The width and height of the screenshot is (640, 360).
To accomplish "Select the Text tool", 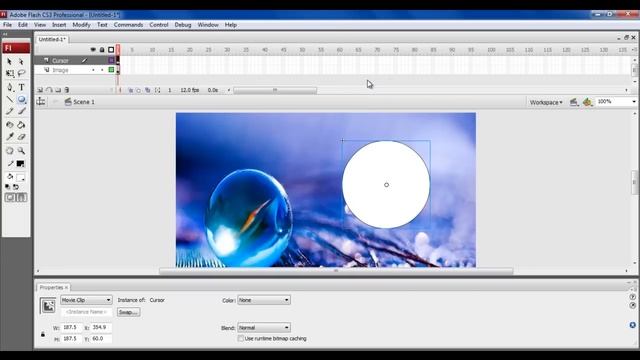I will tap(21, 87).
